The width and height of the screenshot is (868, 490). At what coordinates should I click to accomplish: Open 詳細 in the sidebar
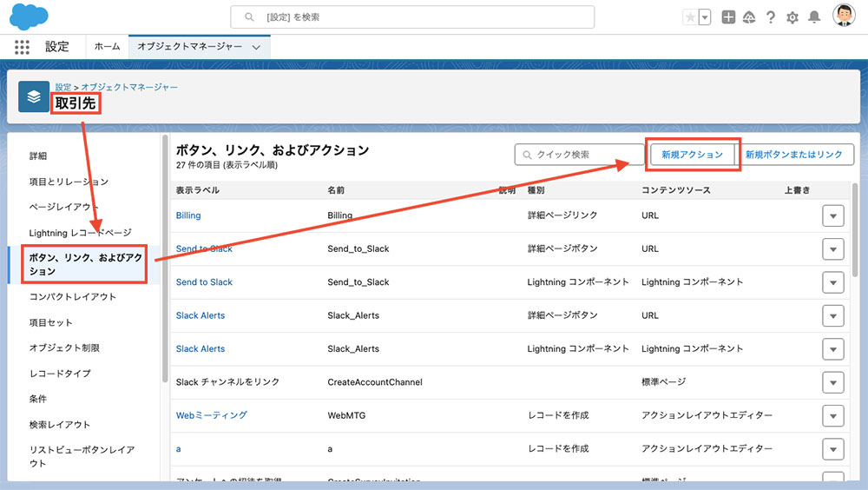pyautogui.click(x=38, y=156)
